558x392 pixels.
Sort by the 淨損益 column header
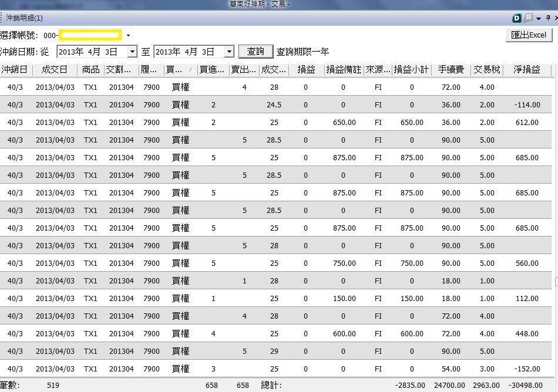[x=527, y=70]
